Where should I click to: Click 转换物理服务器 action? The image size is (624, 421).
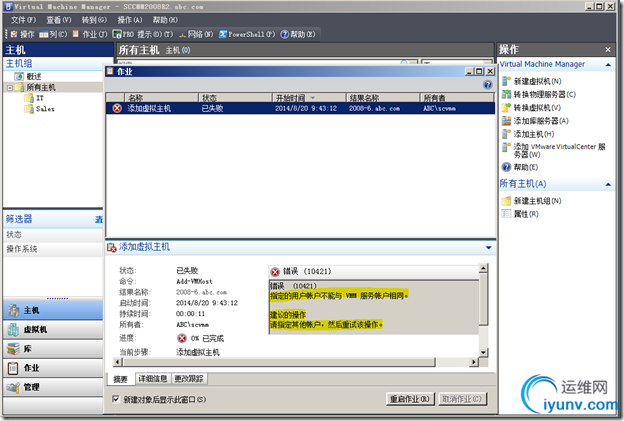(538, 94)
